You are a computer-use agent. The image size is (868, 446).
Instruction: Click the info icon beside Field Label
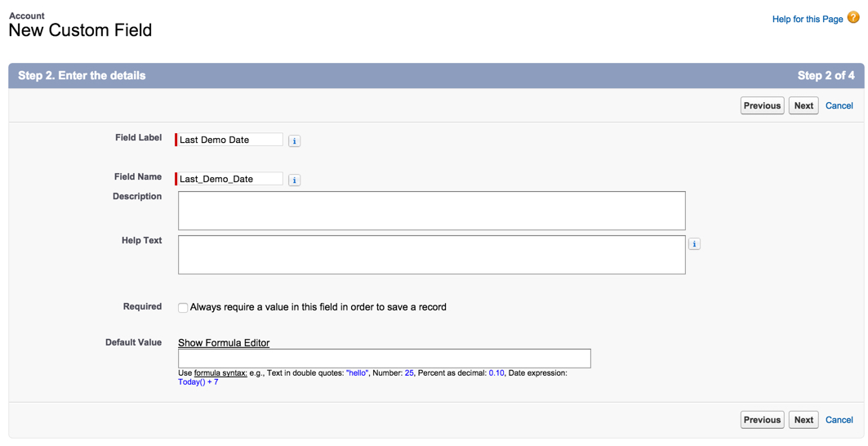[295, 141]
